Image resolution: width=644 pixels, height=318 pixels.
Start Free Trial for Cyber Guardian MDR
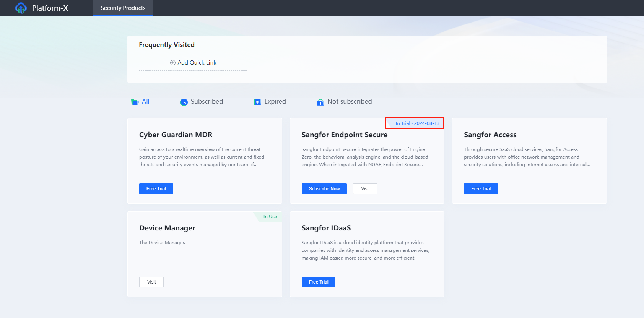pos(156,189)
